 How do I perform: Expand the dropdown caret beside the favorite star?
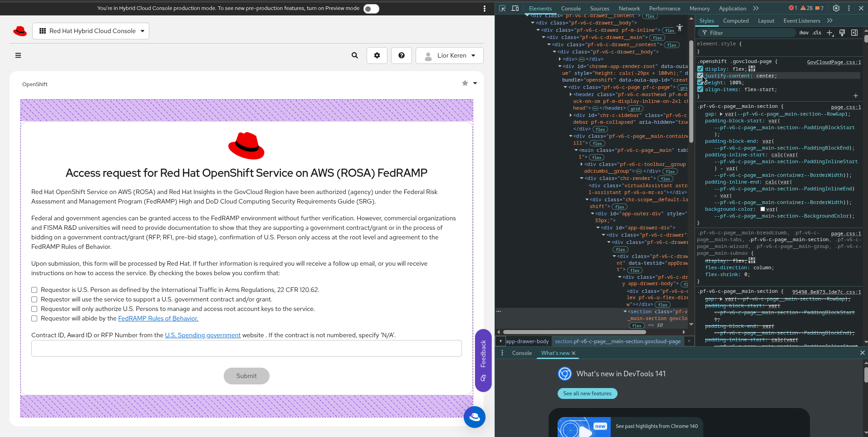[475, 83]
